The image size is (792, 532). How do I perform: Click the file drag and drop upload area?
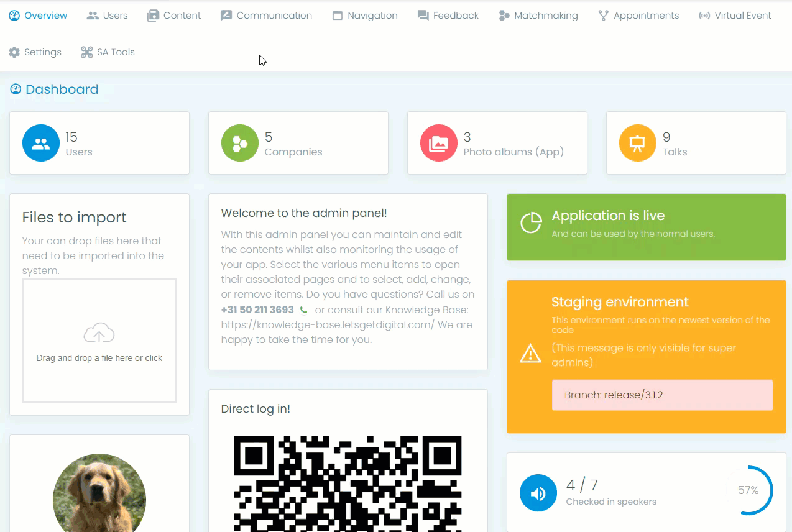[x=99, y=341]
